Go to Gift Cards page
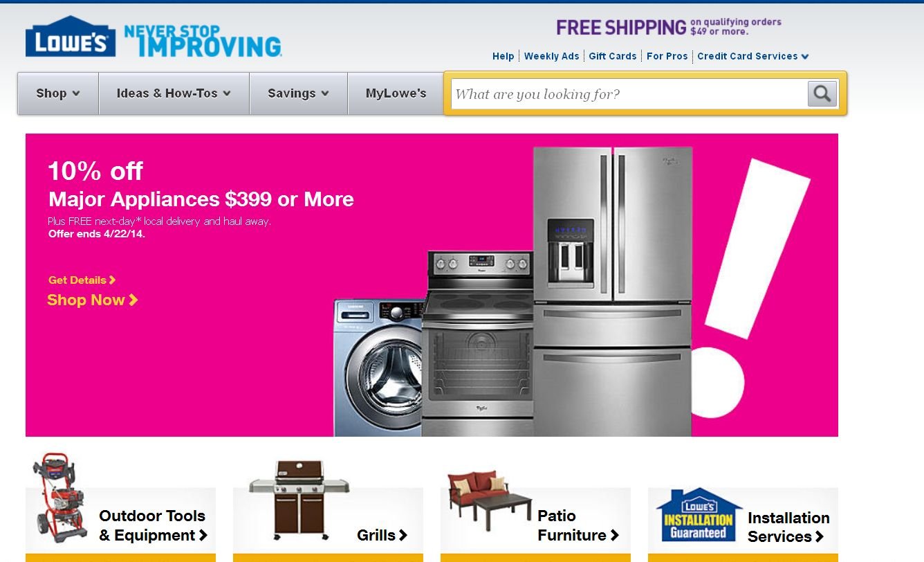The image size is (924, 562). 613,56
